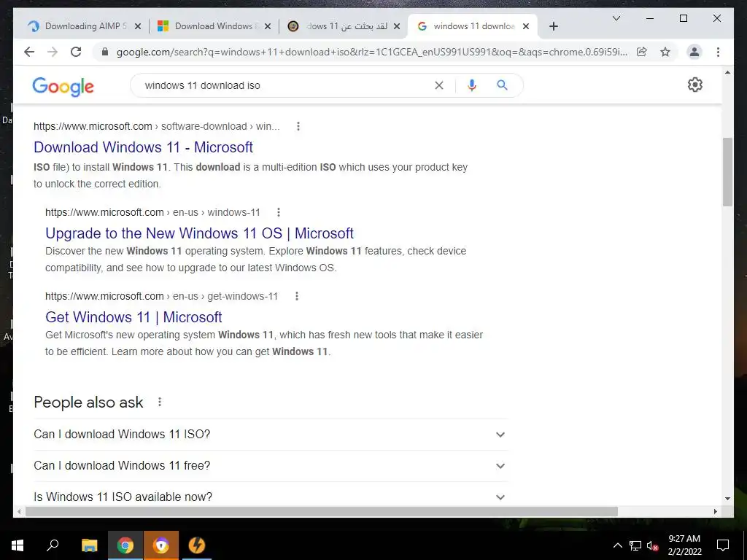
Task: Open the Windows Start menu
Action: [18, 545]
